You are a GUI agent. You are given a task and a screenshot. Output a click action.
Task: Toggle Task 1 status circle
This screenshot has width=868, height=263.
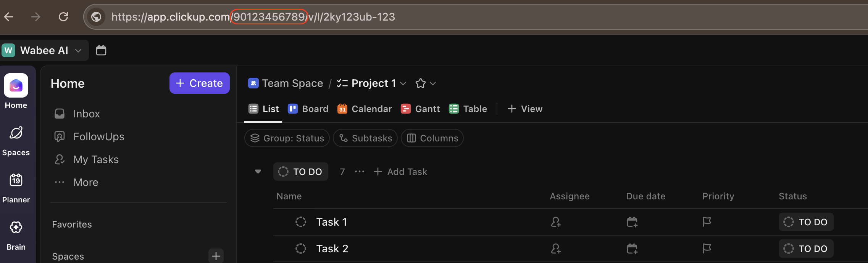click(301, 222)
